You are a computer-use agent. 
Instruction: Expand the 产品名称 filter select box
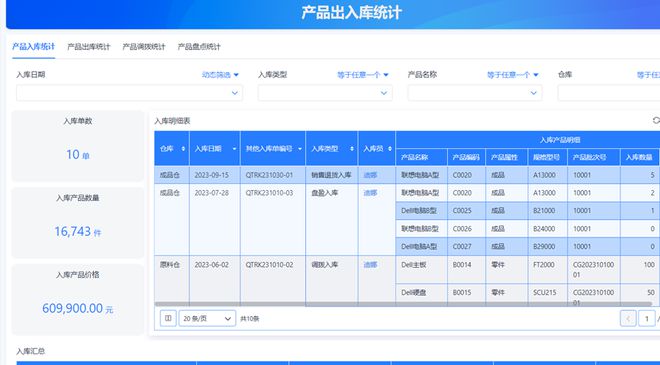tap(475, 93)
